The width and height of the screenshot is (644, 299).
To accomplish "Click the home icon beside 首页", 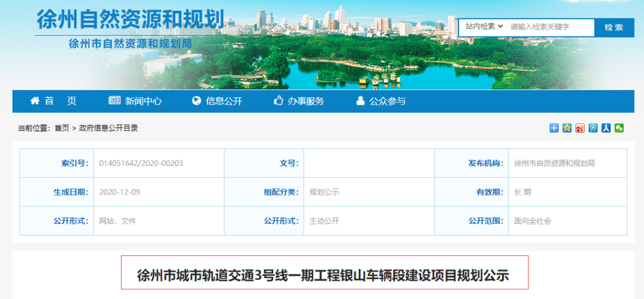I will 35,101.
